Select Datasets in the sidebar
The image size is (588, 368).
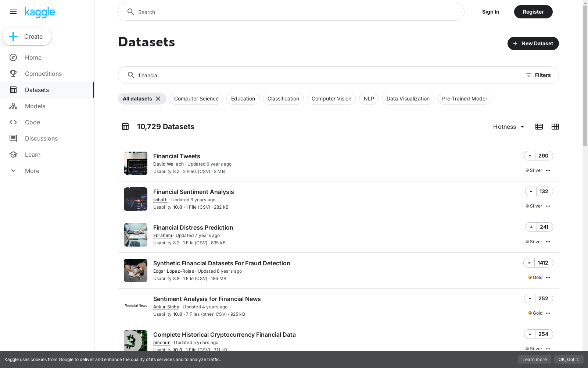point(47,90)
